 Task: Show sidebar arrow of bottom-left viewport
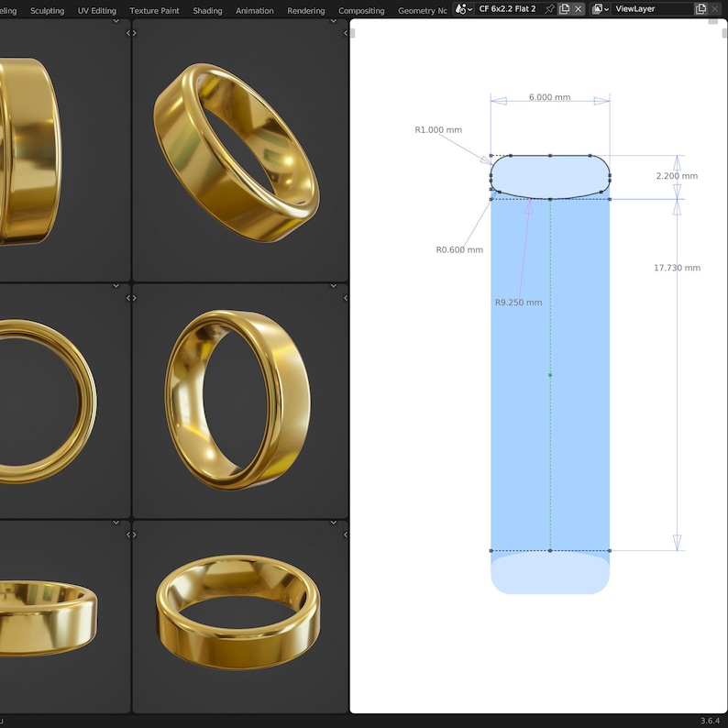tap(128, 535)
